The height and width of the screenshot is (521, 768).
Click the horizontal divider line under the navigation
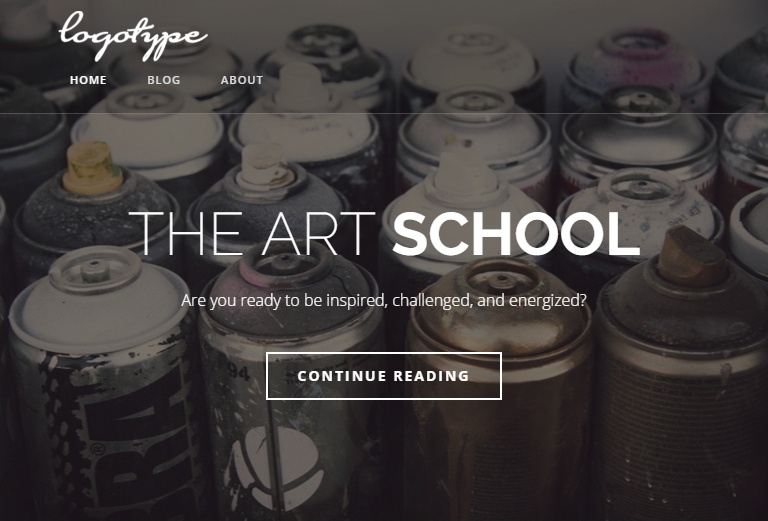tap(384, 114)
